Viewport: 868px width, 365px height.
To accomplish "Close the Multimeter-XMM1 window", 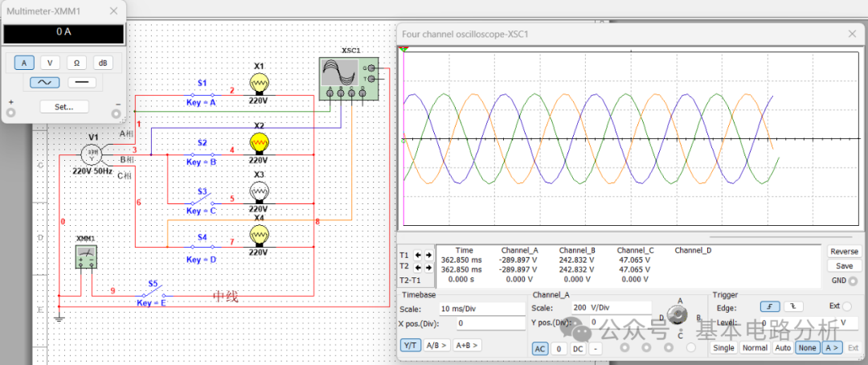I will point(113,11).
